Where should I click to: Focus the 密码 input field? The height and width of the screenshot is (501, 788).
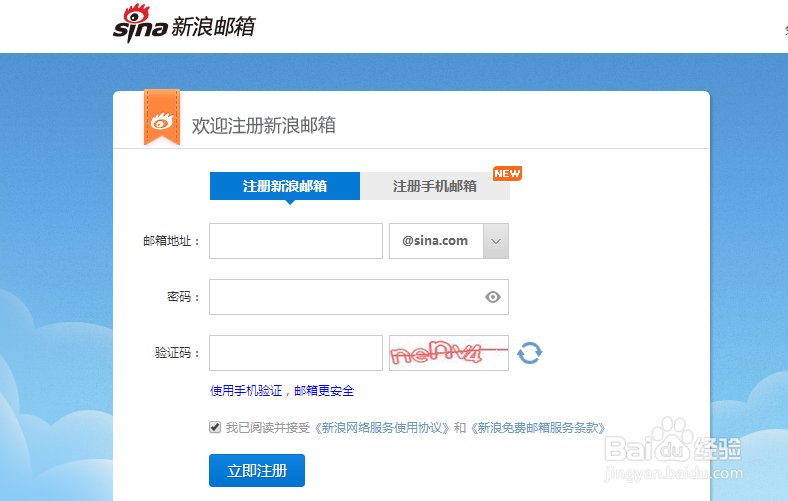point(359,297)
